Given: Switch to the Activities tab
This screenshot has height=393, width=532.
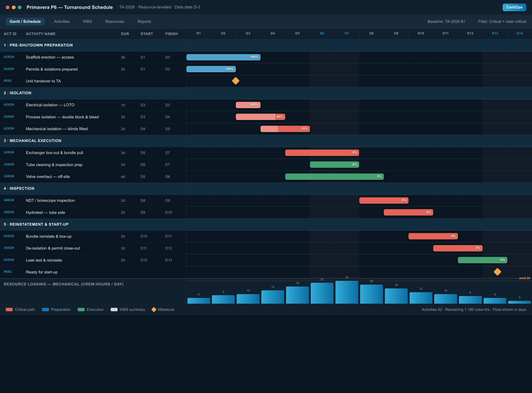Looking at the screenshot, I should tap(62, 21).
